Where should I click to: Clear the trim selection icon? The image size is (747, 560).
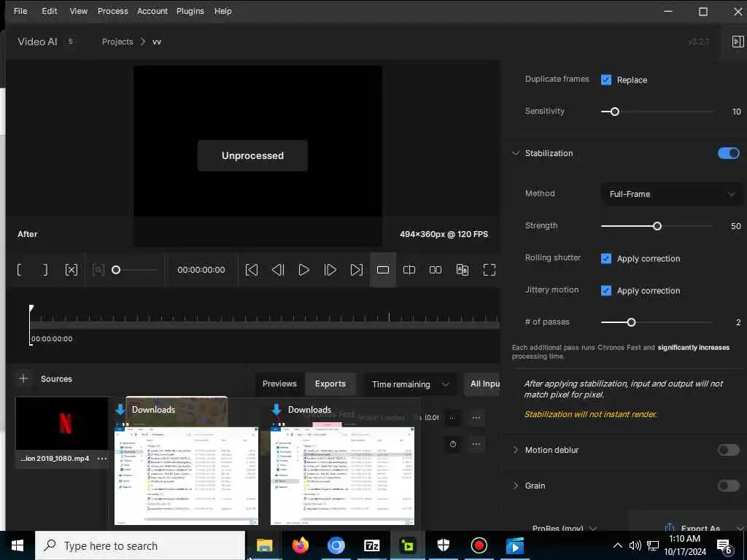coord(71,270)
